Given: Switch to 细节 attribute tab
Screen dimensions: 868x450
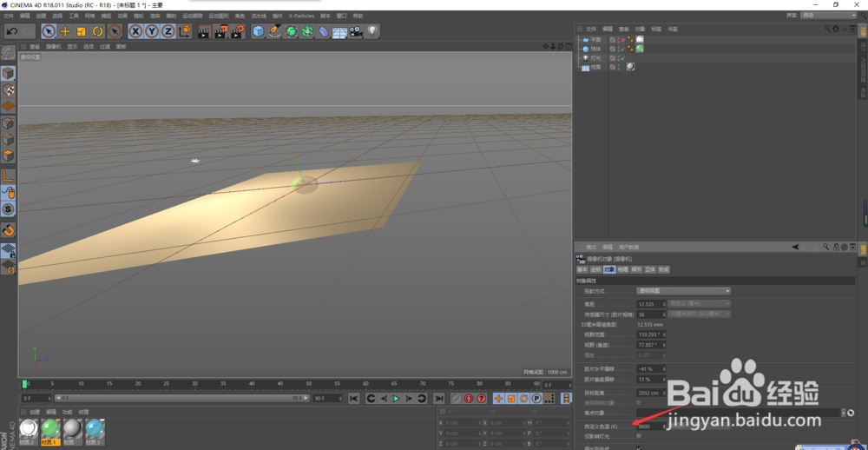Looking at the screenshot, I should coord(636,269).
